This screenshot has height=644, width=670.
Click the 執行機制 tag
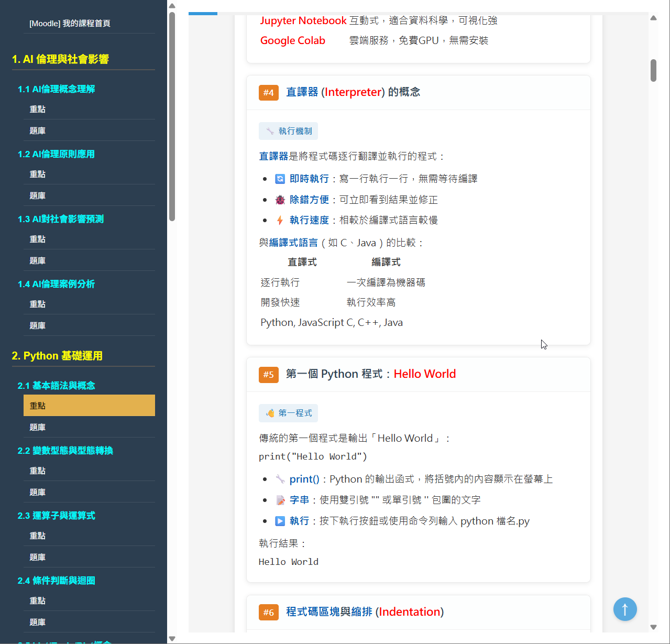tap(288, 131)
